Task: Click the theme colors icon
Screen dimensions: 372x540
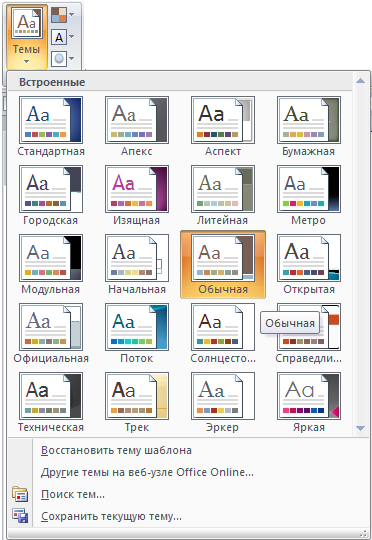Action: click(59, 15)
